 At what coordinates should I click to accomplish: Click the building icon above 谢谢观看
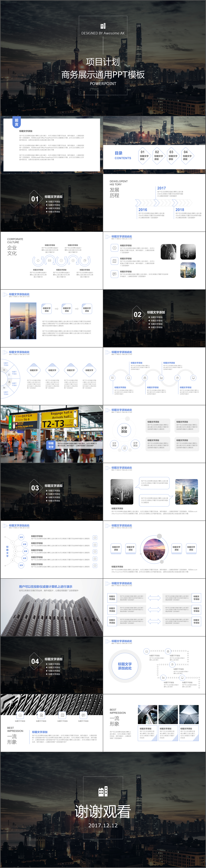[103, 791]
